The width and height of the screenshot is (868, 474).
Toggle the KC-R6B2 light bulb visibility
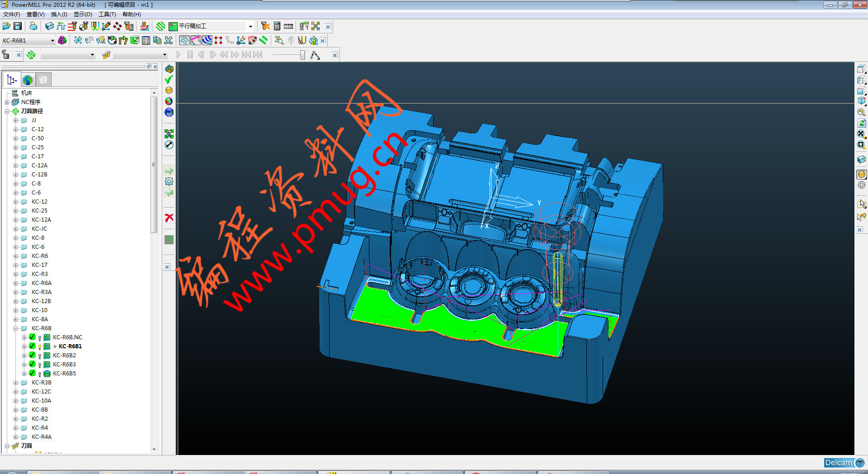40,356
